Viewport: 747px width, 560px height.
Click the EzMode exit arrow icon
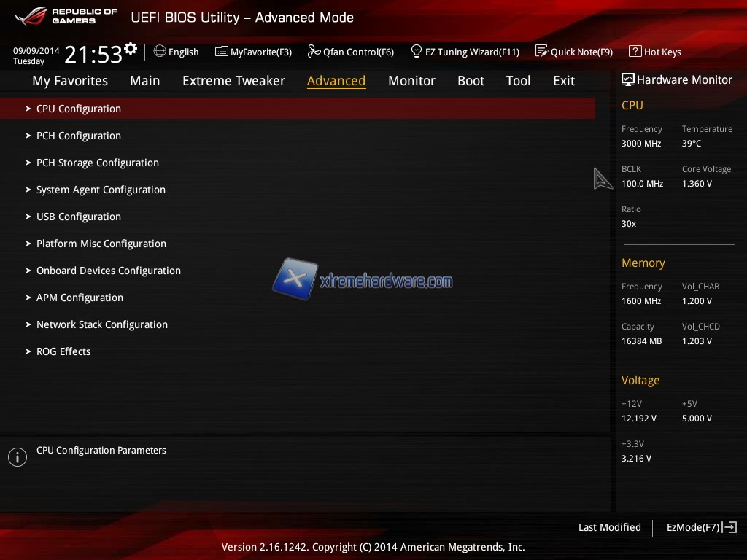[x=730, y=527]
